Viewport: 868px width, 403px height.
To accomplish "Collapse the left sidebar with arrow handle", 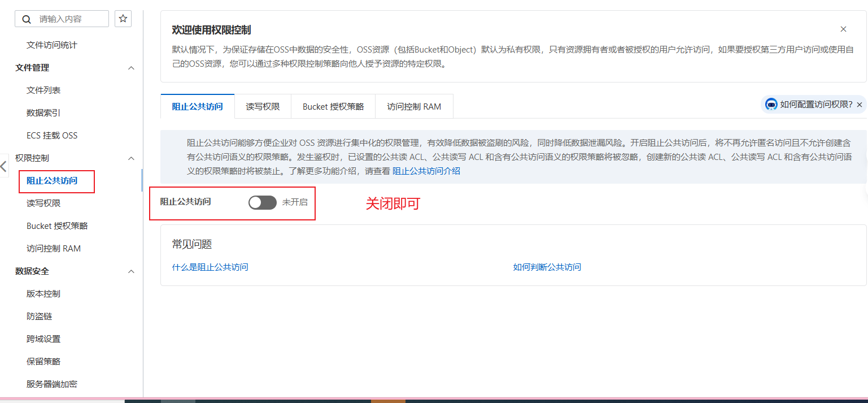I will (x=4, y=166).
